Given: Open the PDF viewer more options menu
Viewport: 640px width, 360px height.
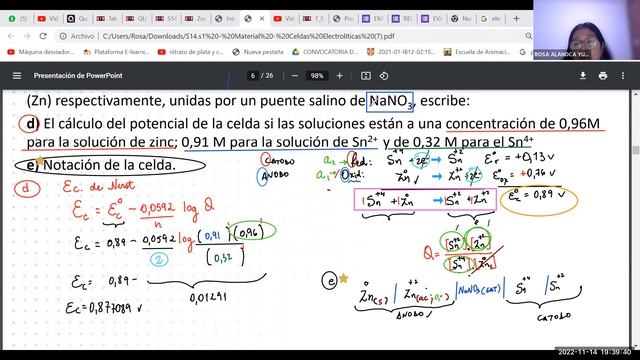Looking at the screenshot, I should 623,76.
